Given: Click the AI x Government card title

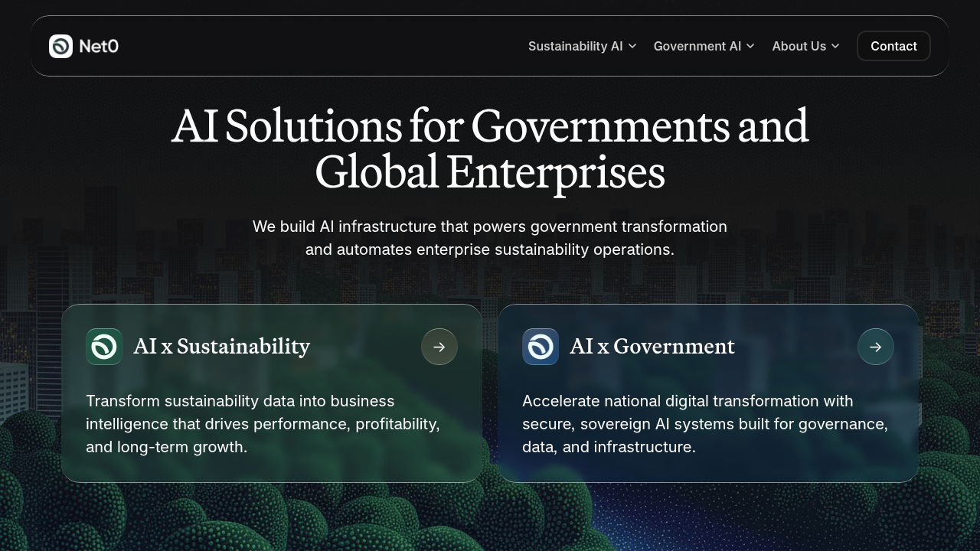Looking at the screenshot, I should point(652,347).
